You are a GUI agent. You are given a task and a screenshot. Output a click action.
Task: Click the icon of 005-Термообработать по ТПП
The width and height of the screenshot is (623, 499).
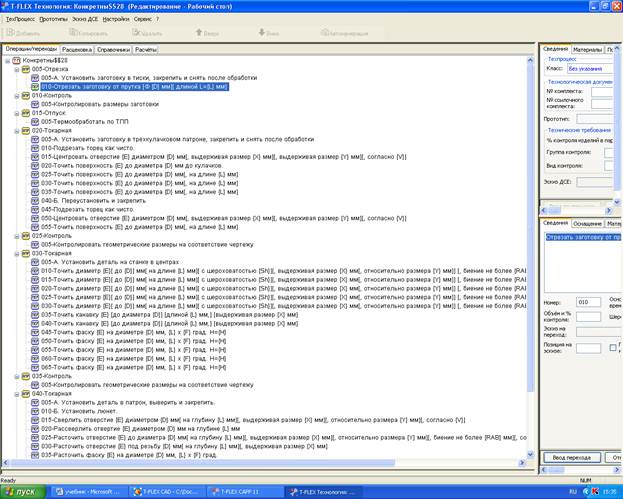35,122
